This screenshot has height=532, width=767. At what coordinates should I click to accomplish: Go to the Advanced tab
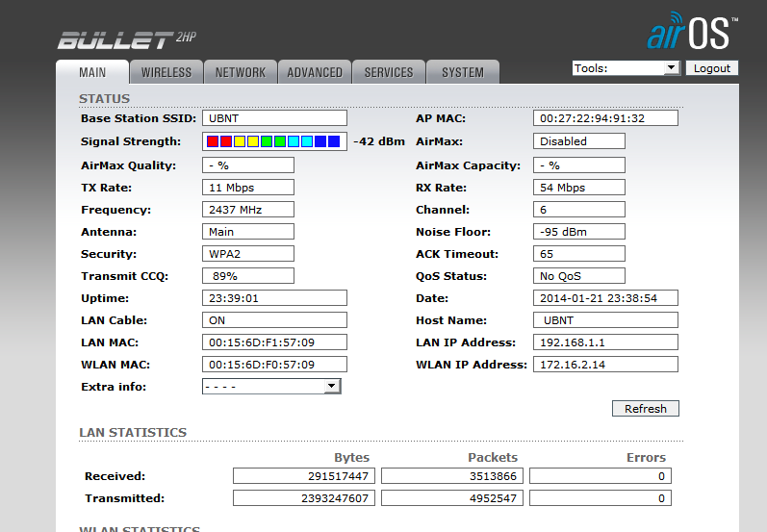click(315, 72)
